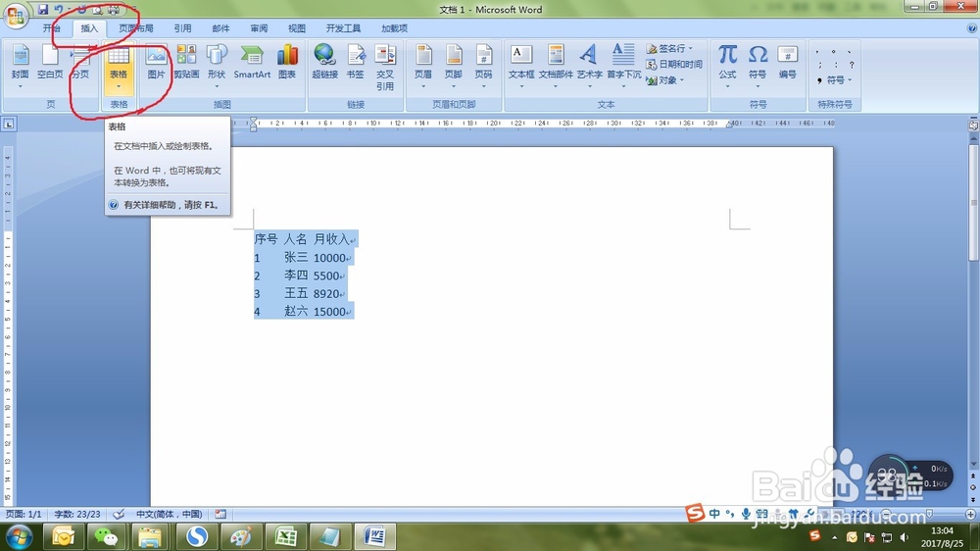980x551 pixels.
Task: Click the proofing check icon in status bar
Action: (119, 514)
